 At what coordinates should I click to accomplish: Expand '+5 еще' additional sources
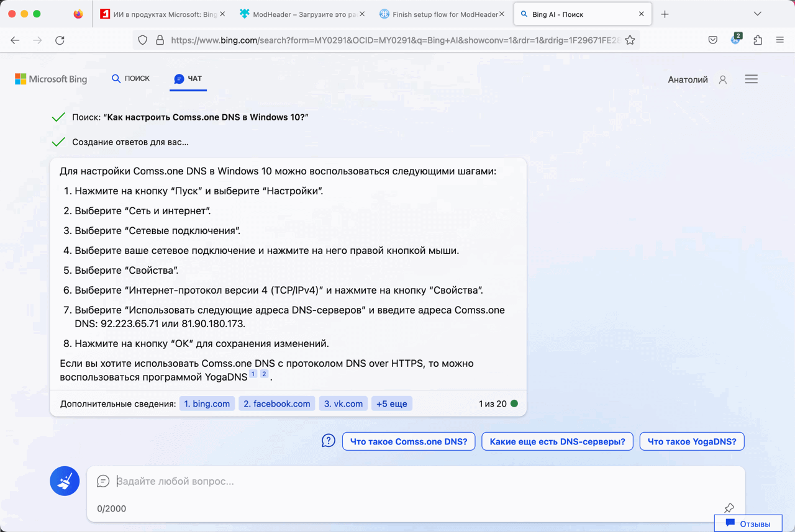coord(392,404)
